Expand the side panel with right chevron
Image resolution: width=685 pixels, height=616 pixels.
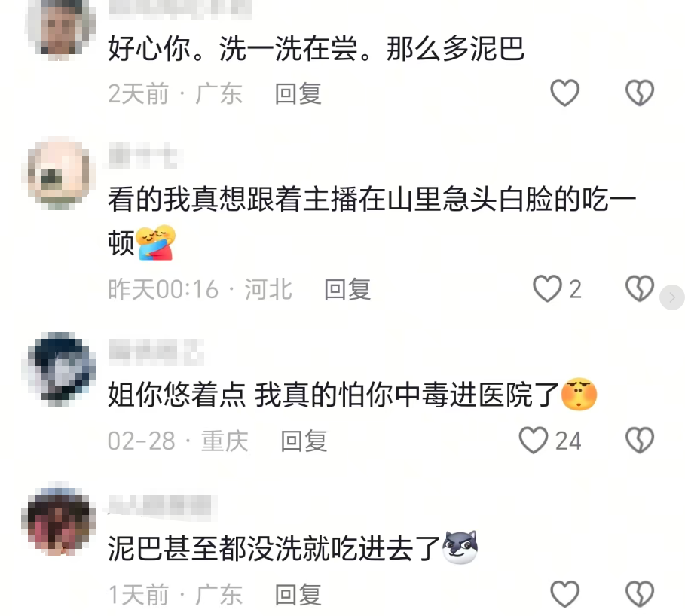(672, 297)
